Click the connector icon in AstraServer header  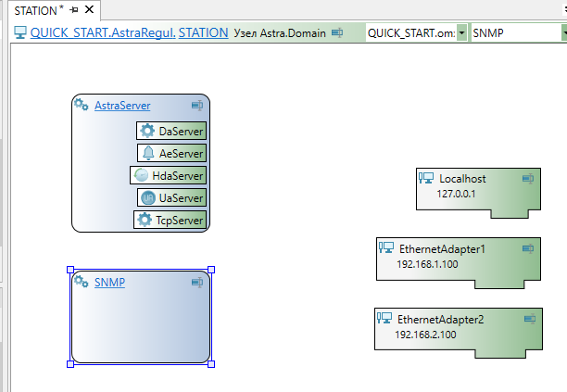coord(196,106)
